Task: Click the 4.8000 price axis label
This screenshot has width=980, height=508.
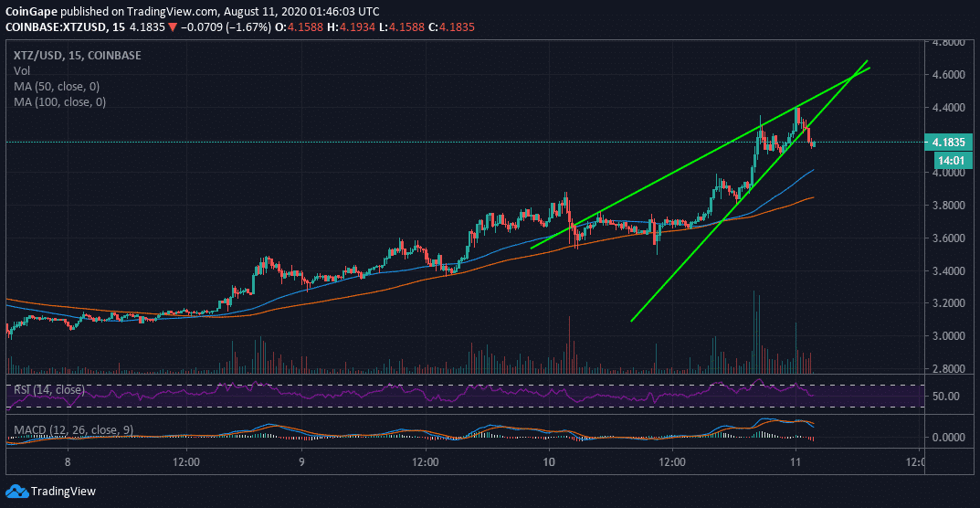Action: 950,42
